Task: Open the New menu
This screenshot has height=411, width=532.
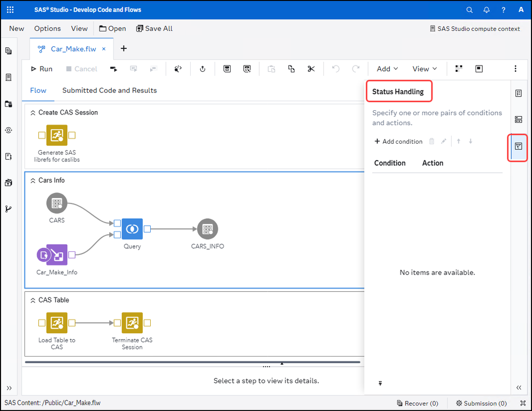Action: click(x=17, y=29)
